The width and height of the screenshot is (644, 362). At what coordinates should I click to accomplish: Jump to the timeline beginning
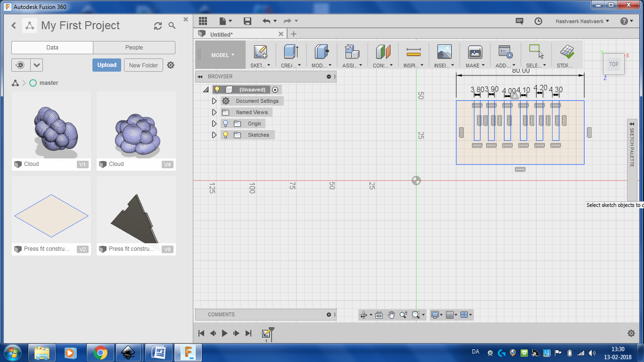pos(201,333)
